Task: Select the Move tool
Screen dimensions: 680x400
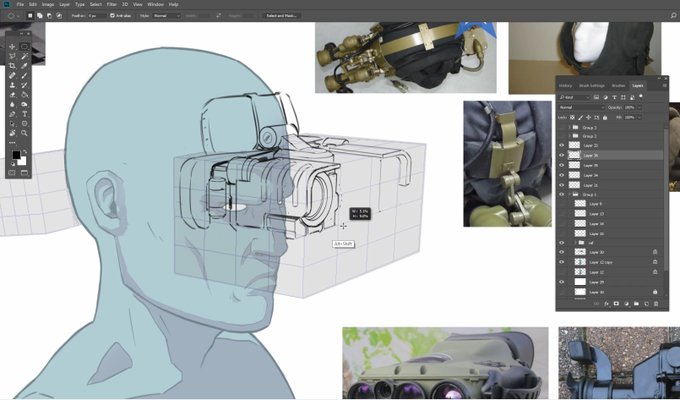Action: coord(12,46)
